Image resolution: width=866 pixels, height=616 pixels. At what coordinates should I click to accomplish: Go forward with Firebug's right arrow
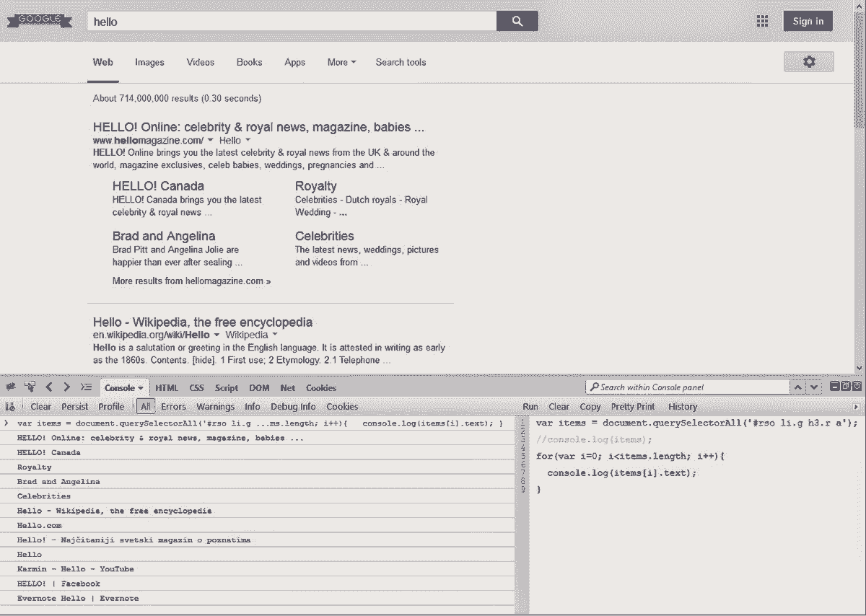(x=67, y=387)
